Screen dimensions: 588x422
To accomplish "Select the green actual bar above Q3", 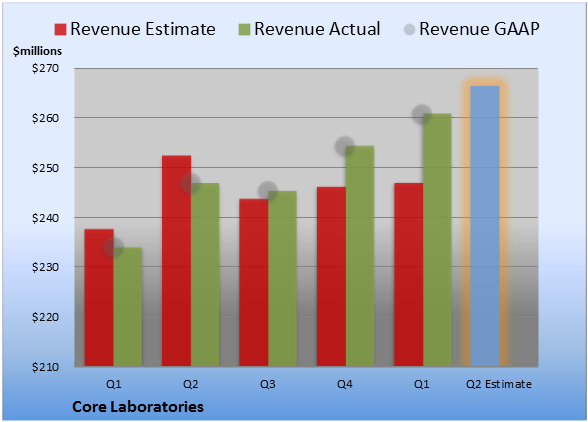I will (282, 279).
